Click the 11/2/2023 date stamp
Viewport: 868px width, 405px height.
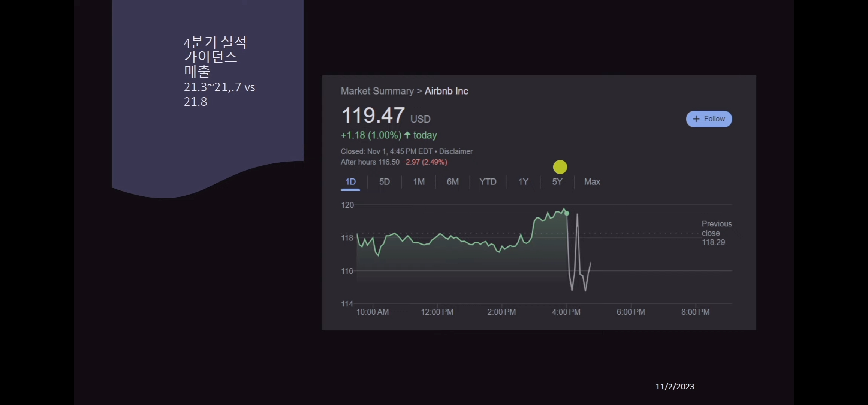click(675, 386)
